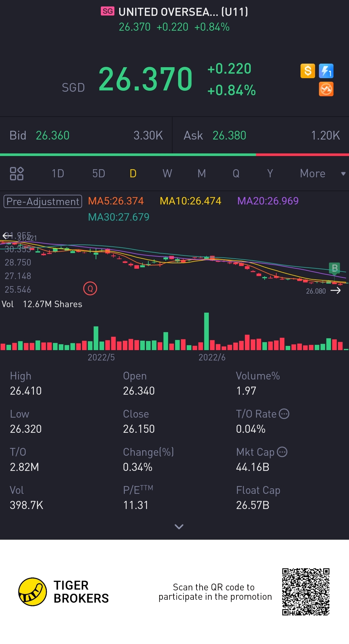Tap the Tiger Brokers logo

(64, 592)
